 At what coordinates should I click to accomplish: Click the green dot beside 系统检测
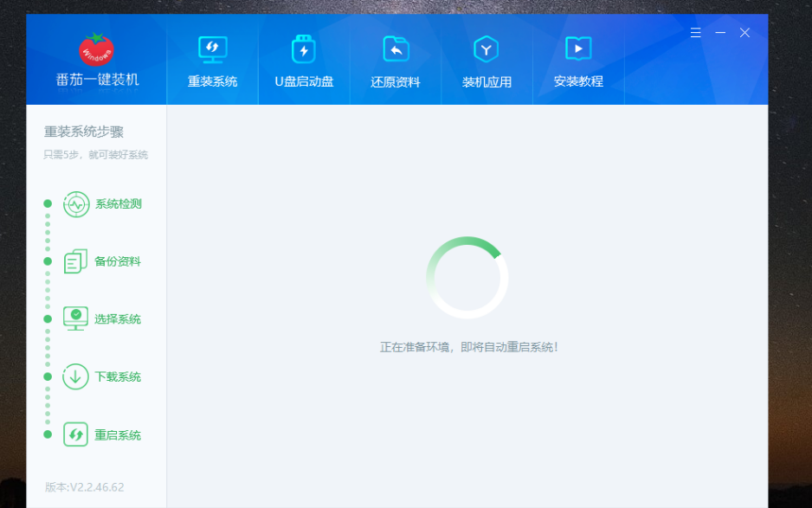(x=48, y=203)
